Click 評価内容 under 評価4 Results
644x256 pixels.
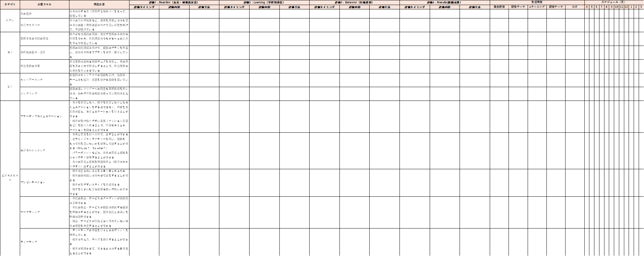pos(445,7)
